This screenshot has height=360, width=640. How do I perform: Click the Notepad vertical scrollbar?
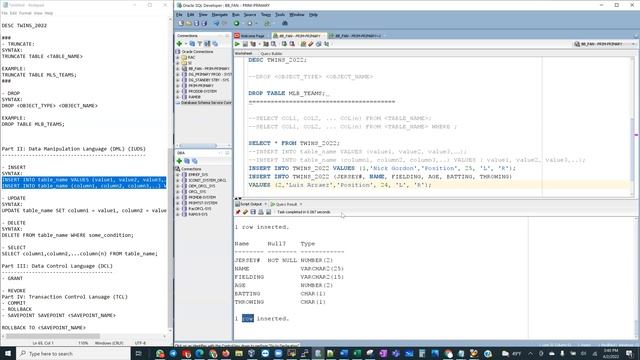tap(171, 238)
